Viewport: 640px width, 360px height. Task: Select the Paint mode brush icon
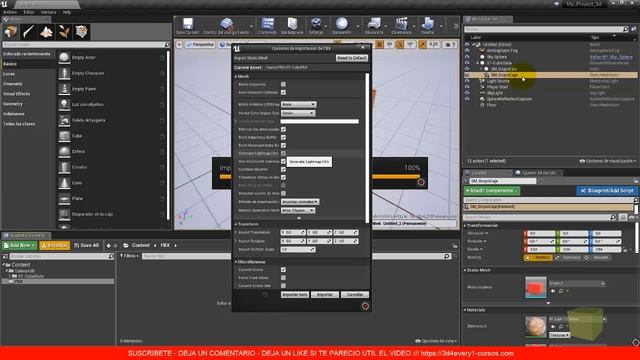28,31
